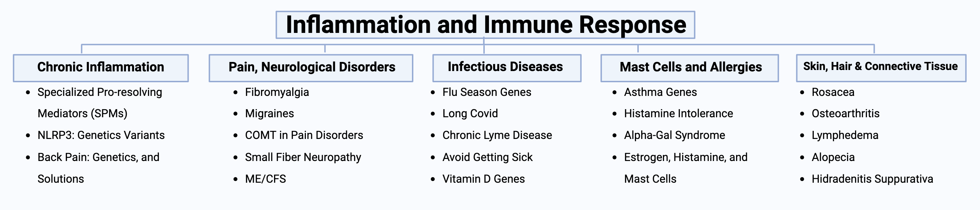This screenshot has width=980, height=210.
Task: Select Pain, Neurological Disorders category
Action: tap(311, 68)
